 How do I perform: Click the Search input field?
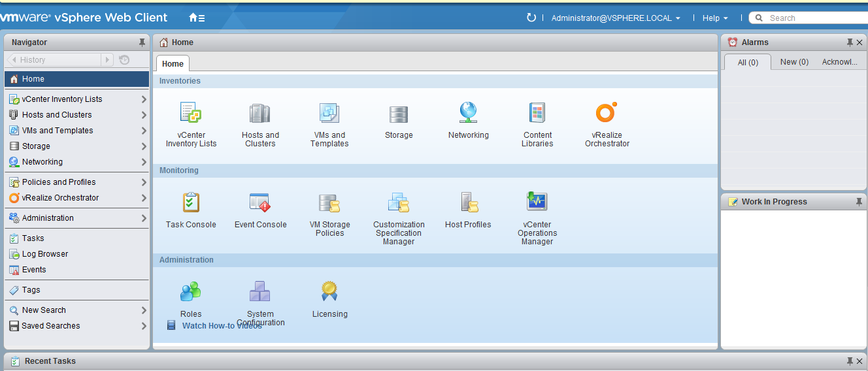click(x=809, y=18)
